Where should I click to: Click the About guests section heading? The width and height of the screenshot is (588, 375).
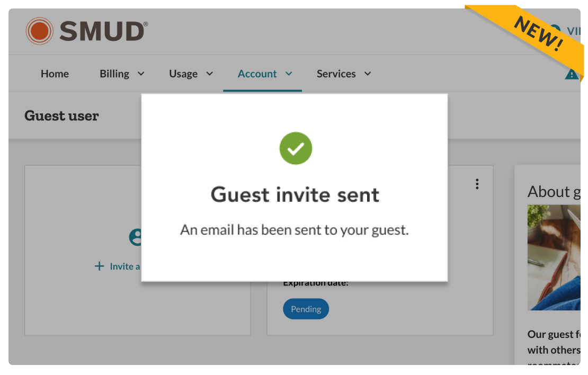pos(554,192)
